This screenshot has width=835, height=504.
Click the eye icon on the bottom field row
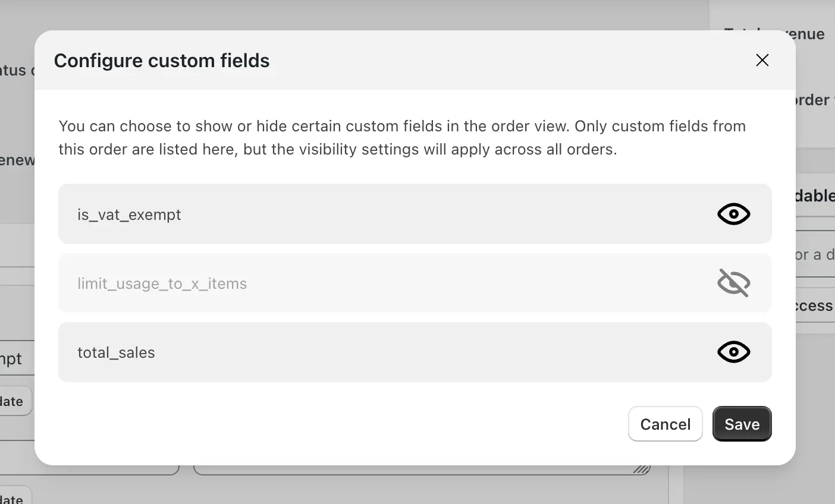tap(733, 352)
